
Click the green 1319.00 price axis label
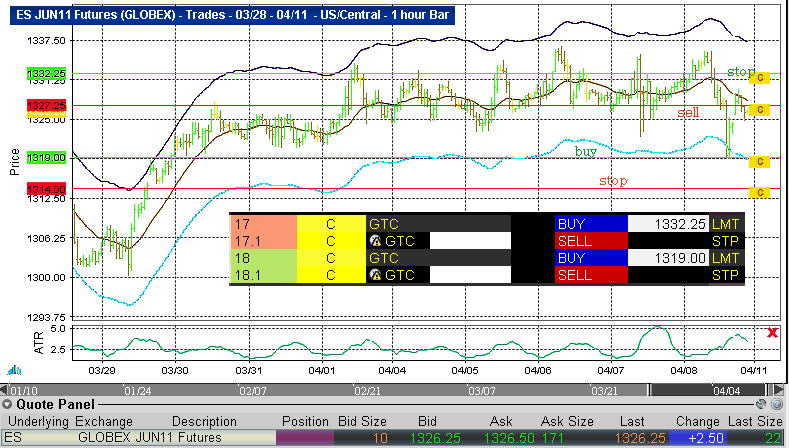pyautogui.click(x=46, y=158)
